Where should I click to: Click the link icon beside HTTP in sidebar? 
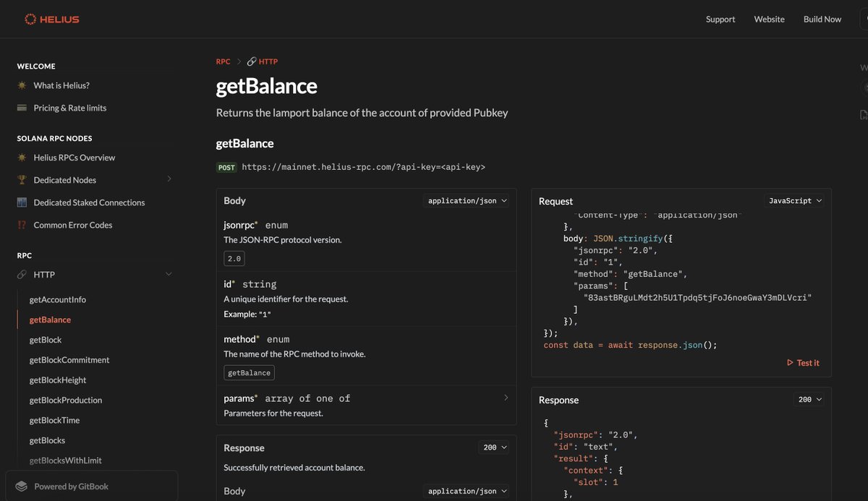click(22, 275)
